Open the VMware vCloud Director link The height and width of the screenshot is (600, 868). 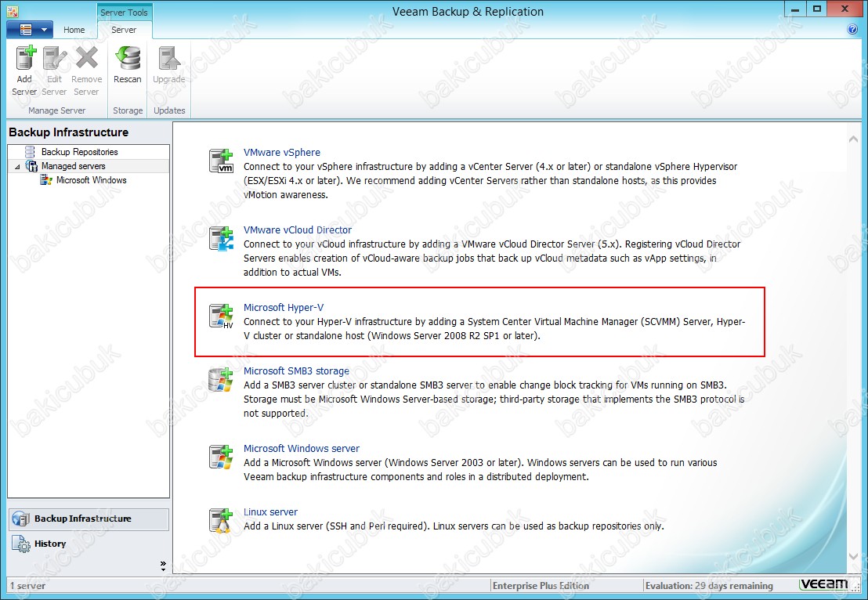pyautogui.click(x=298, y=230)
